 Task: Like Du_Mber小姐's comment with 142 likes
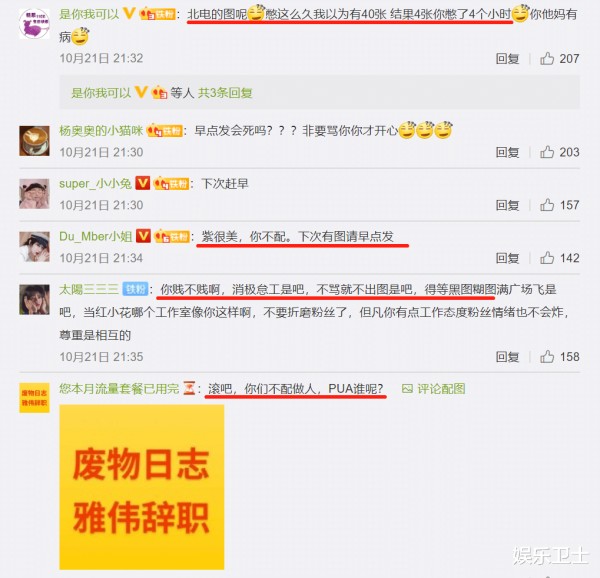[547, 258]
